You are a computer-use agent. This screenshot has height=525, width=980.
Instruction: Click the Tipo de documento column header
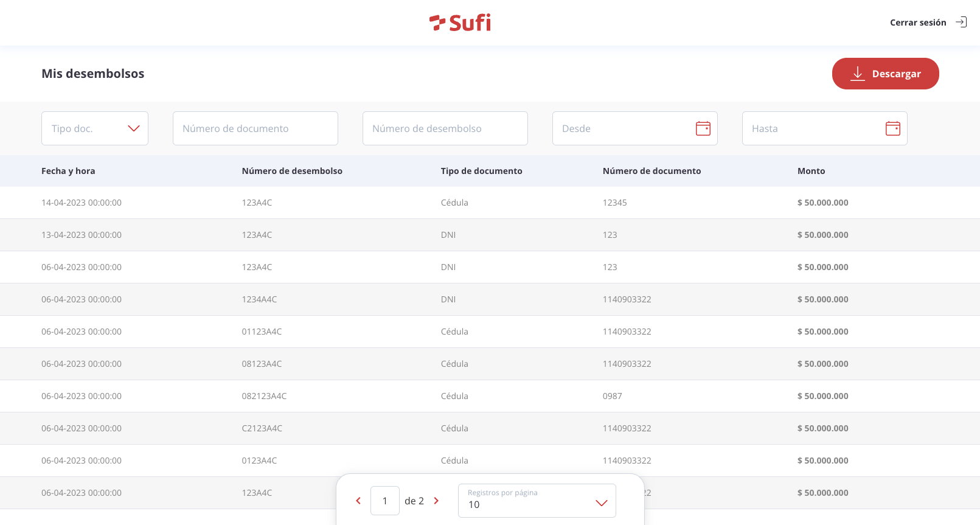click(x=482, y=171)
